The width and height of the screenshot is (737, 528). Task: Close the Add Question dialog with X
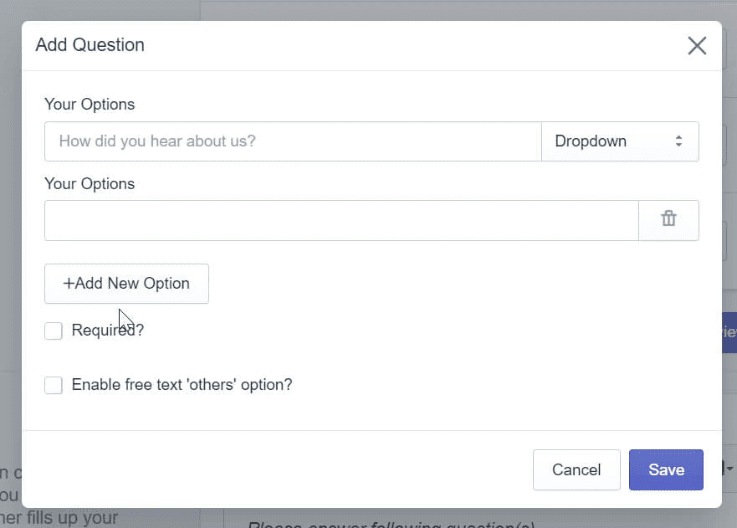(697, 45)
